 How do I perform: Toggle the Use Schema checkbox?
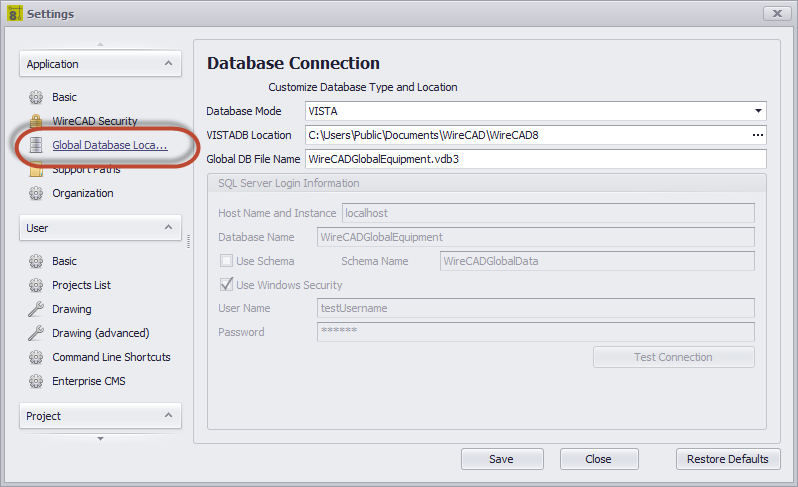(x=226, y=261)
